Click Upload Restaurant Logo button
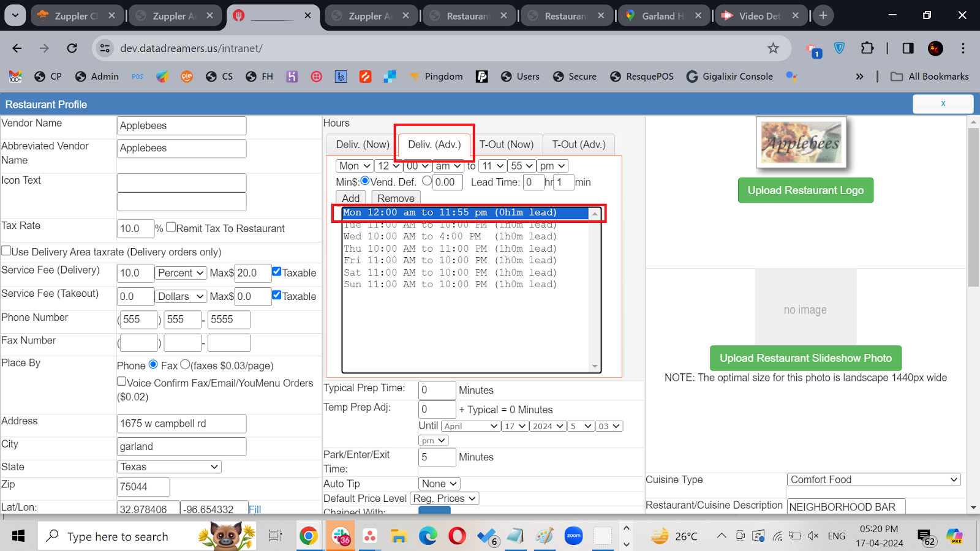Screen dimensions: 980x551 (805, 190)
